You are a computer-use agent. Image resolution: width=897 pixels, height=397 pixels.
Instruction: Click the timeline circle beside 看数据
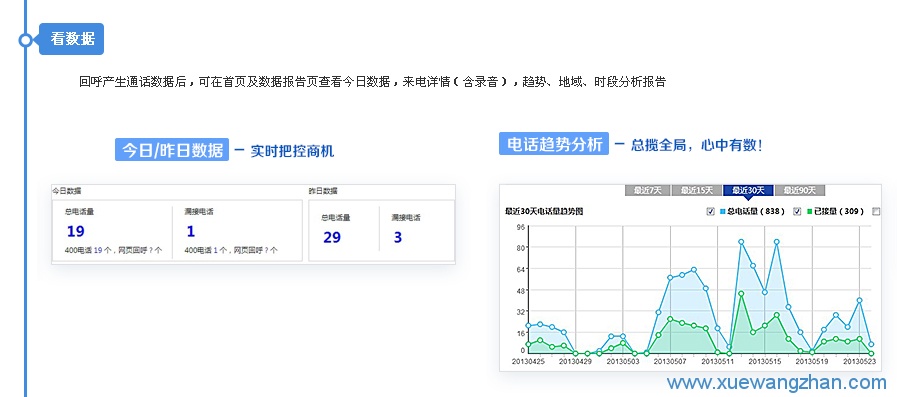[x=25, y=40]
